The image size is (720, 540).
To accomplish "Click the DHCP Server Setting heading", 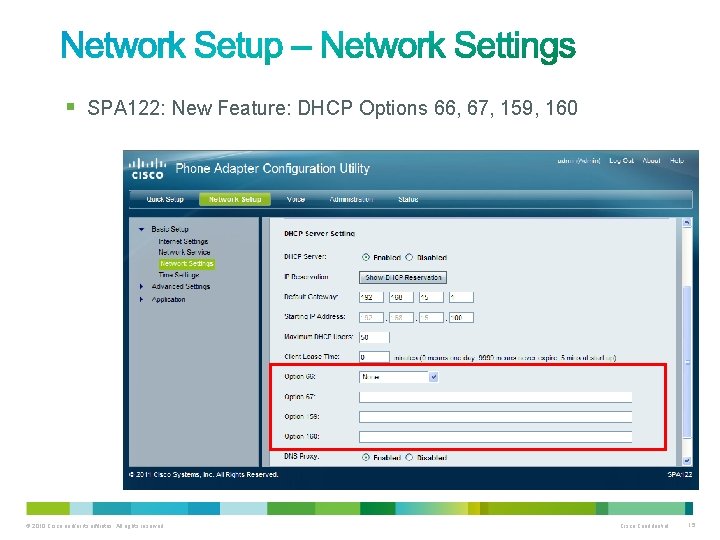I will click(320, 234).
